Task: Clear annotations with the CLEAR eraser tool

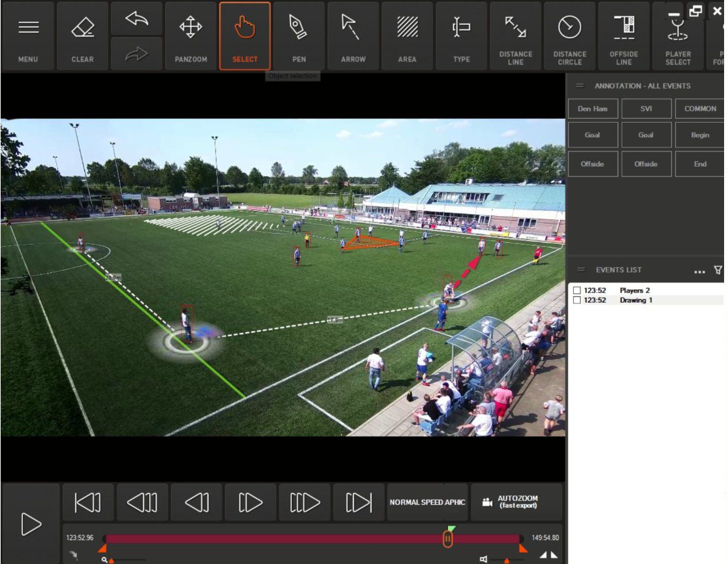Action: coord(83,36)
